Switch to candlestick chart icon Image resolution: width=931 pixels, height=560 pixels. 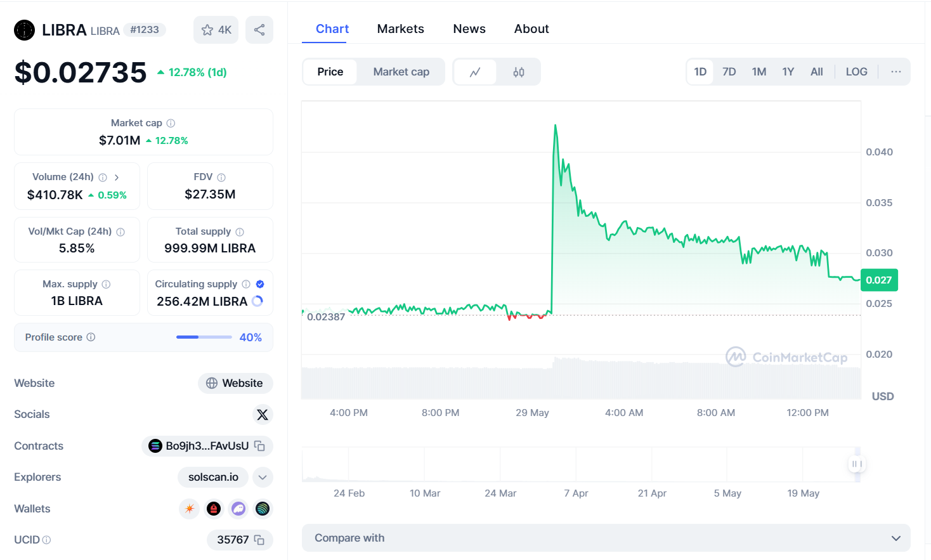[x=519, y=72]
